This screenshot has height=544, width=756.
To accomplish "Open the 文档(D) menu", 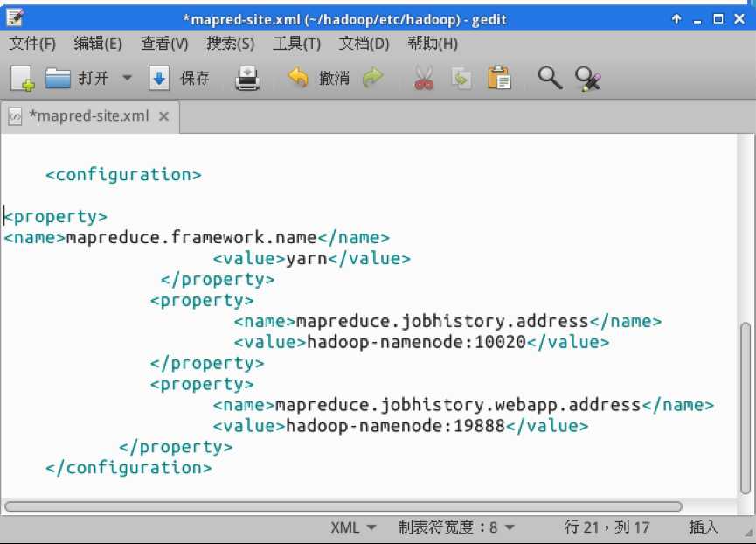I will [364, 44].
